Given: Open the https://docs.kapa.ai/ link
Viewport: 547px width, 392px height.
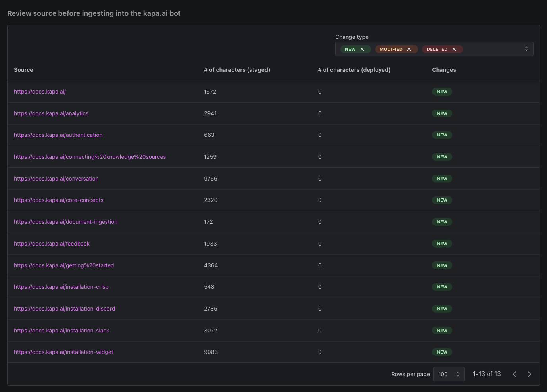Looking at the screenshot, I should 40,92.
